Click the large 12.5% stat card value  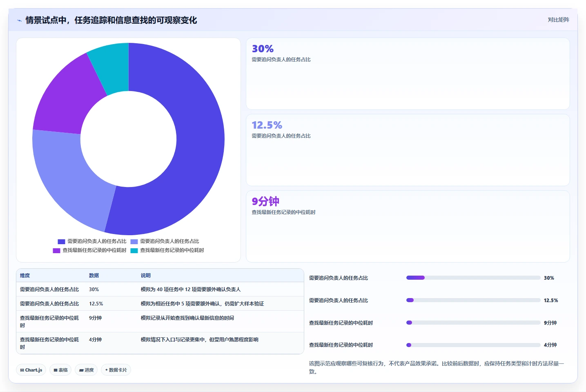(267, 125)
